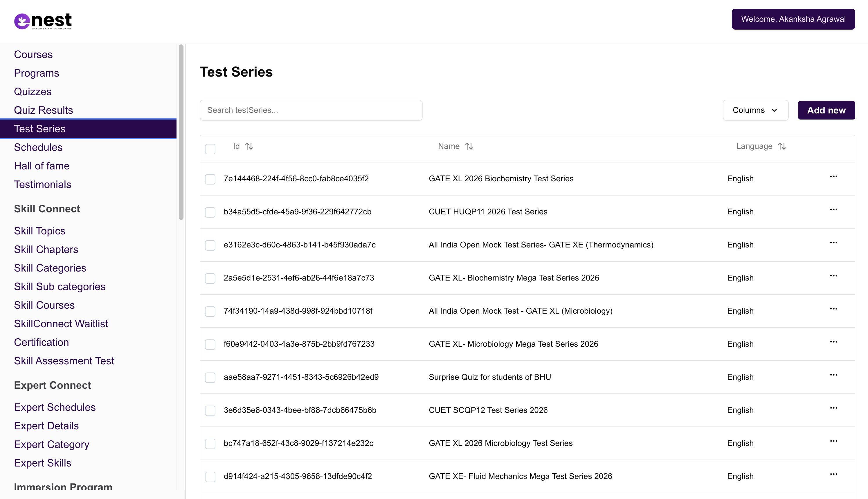Click name GATE XE- Fluid Mechanics Mega Test Series 2026
Viewport: 868px width, 499px height.
520,476
